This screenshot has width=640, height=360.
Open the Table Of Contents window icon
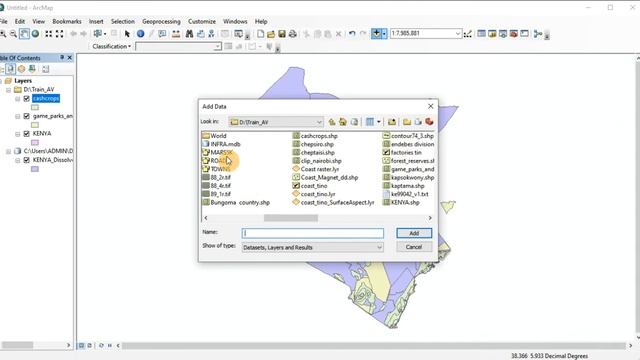click(x=482, y=34)
